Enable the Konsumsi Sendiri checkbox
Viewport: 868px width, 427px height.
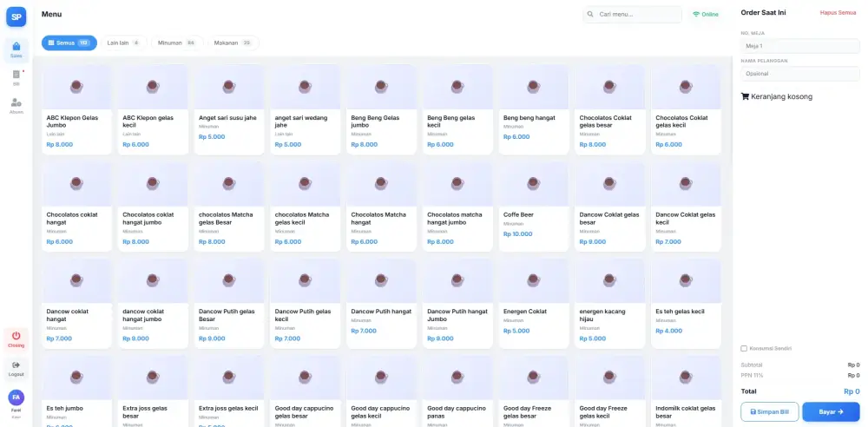[x=744, y=348]
